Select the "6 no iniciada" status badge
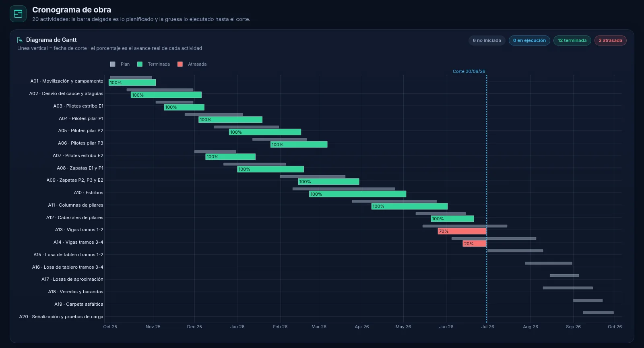Viewport: 644px width, 348px height. (x=487, y=40)
